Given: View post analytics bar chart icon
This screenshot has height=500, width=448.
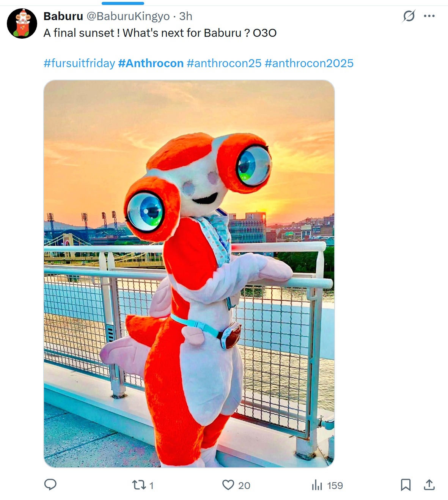Looking at the screenshot, I should [317, 485].
